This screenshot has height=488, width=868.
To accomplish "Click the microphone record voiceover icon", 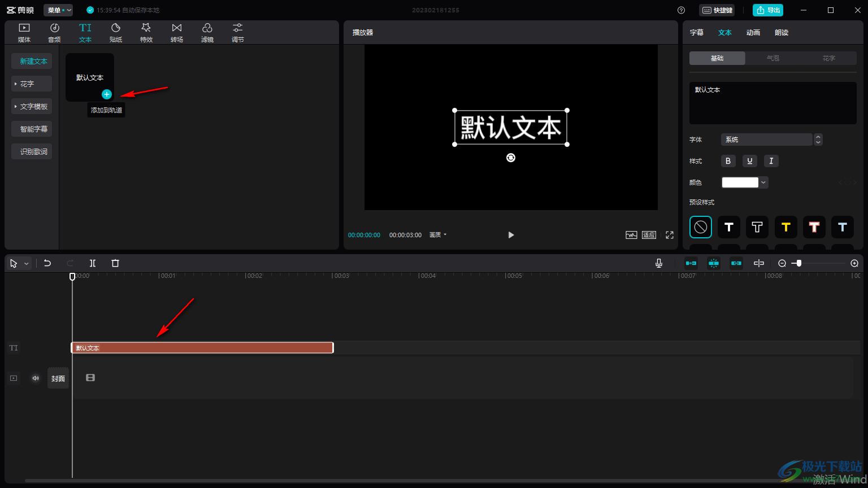I will (x=659, y=263).
